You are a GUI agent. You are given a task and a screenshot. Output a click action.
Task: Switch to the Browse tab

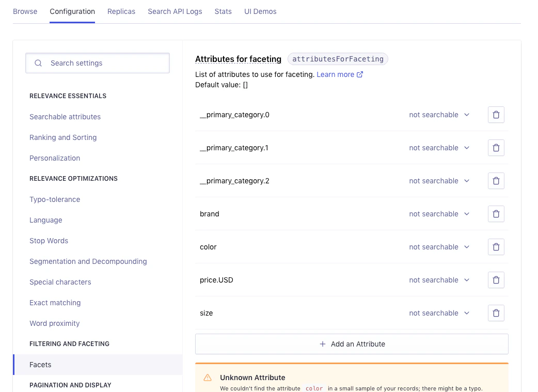(25, 11)
